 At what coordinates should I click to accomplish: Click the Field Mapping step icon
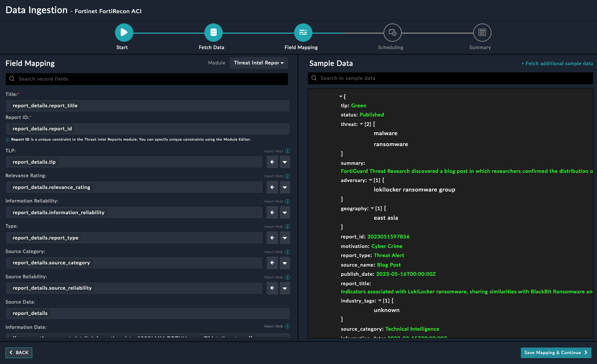point(303,33)
